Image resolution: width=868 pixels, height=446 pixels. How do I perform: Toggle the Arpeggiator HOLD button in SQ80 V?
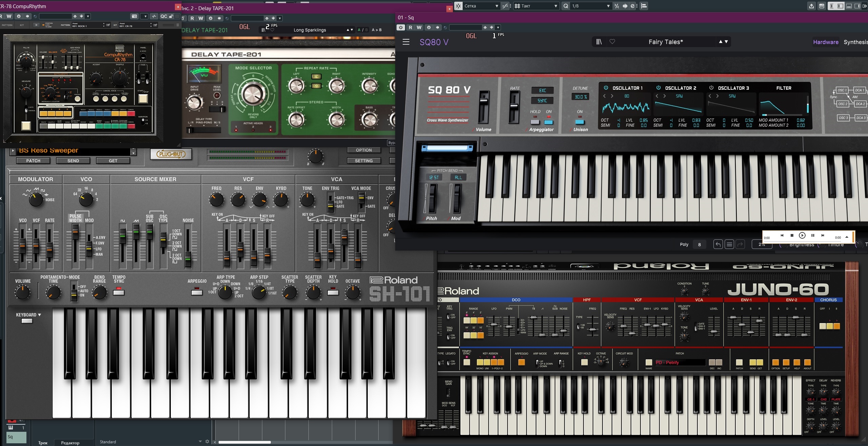pyautogui.click(x=535, y=122)
